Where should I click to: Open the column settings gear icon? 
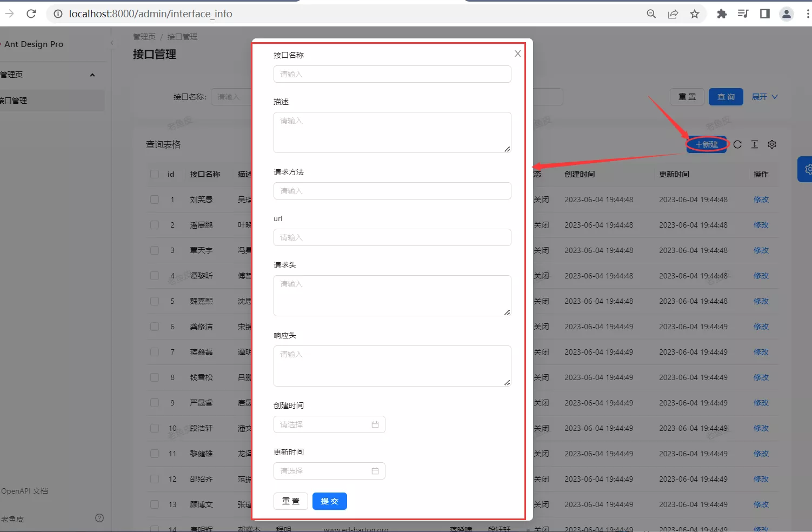pos(772,144)
